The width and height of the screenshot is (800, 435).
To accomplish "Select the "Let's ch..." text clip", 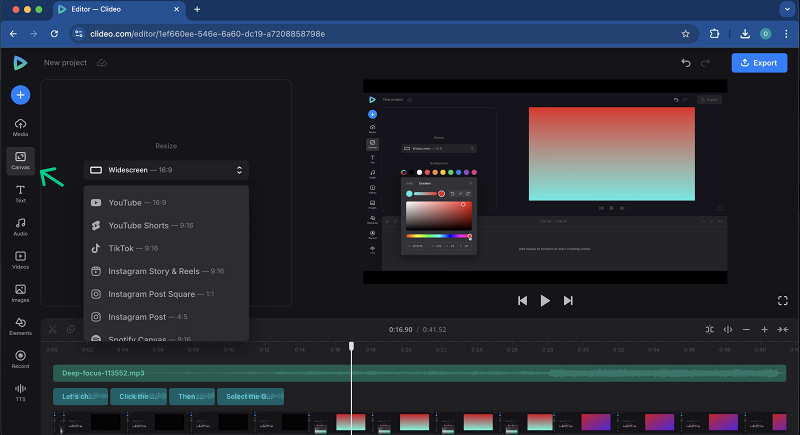I will click(81, 396).
